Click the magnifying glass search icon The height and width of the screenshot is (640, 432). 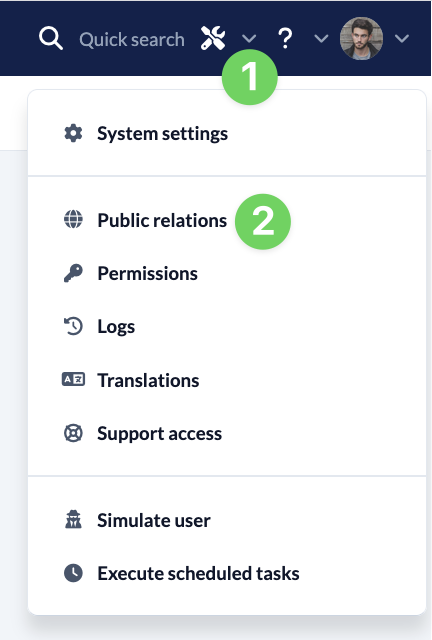[51, 38]
